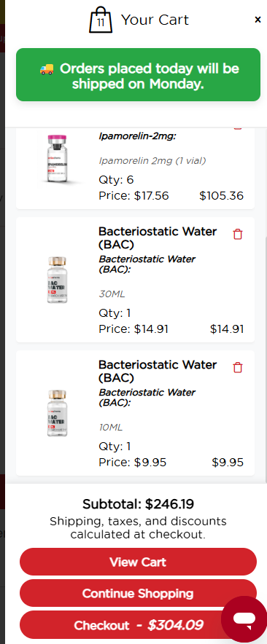The image size is (267, 644).
Task: Open the first Bacteriostatic Water (BAC) title
Action: pyautogui.click(x=157, y=237)
